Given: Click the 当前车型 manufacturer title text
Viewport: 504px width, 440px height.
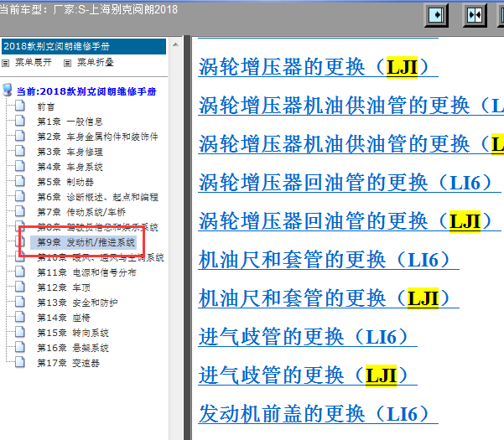Looking at the screenshot, I should pyautogui.click(x=89, y=9).
